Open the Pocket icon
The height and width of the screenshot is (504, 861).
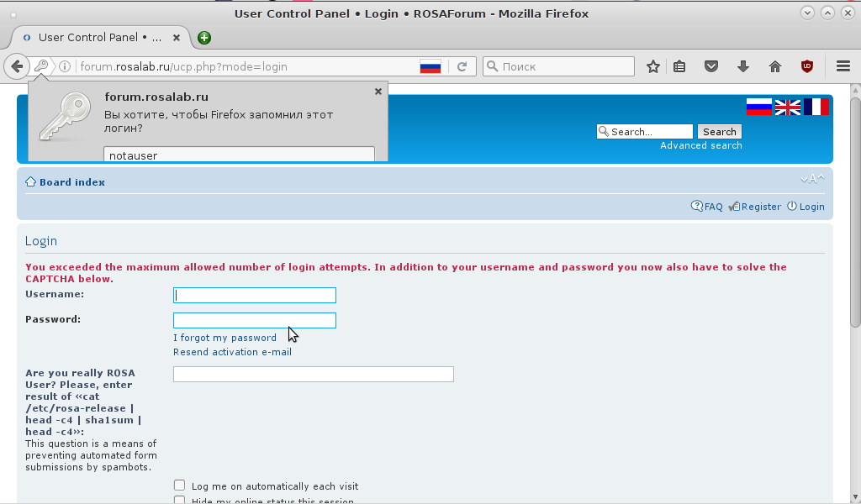711,67
